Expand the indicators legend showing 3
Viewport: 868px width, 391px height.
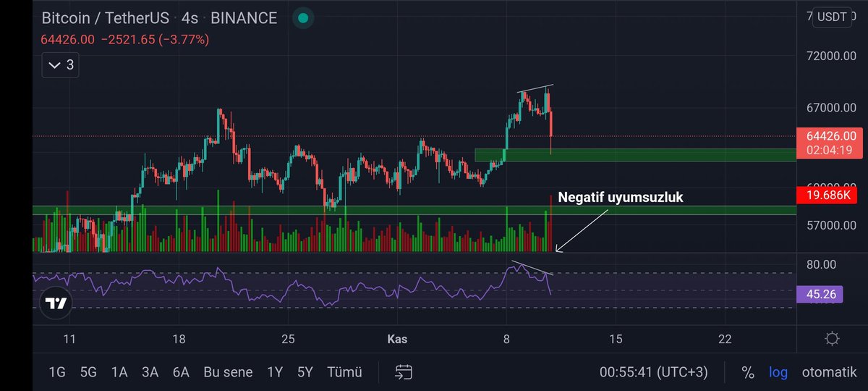pyautogui.click(x=60, y=65)
